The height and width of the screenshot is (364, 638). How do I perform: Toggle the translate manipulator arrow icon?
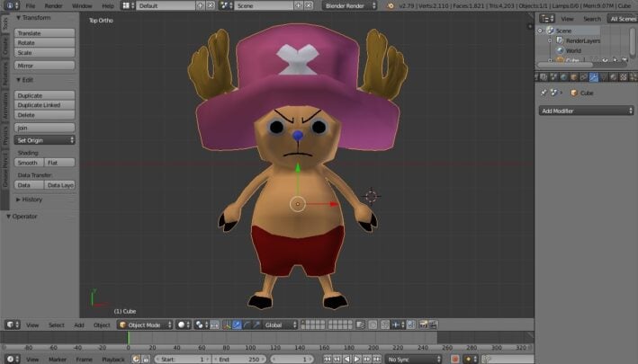(x=238, y=324)
